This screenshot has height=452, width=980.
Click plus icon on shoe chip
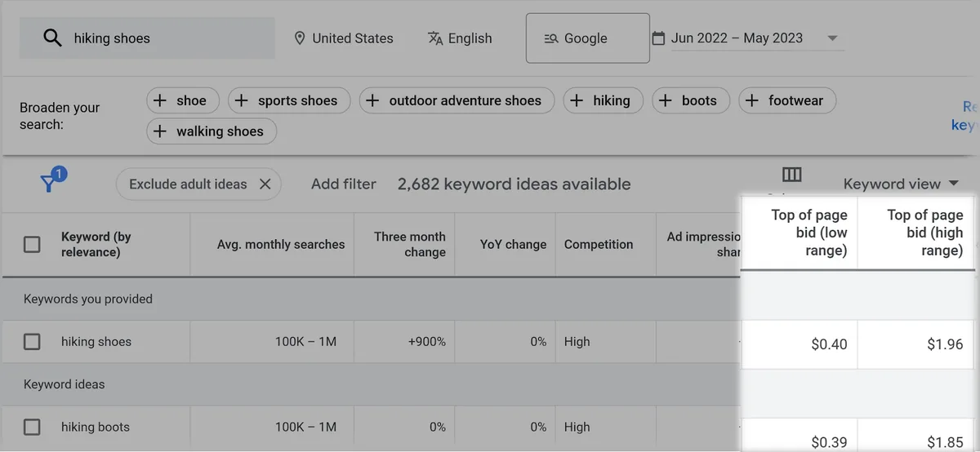[160, 100]
